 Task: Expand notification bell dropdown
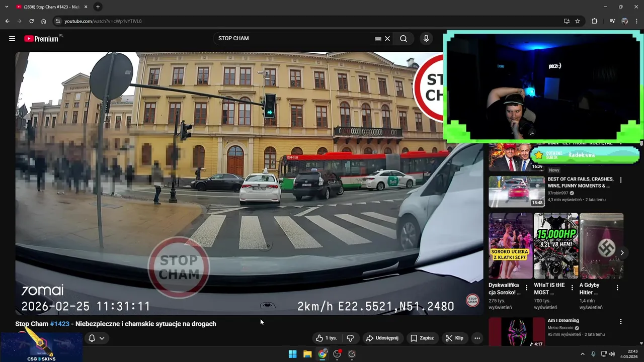(x=97, y=338)
